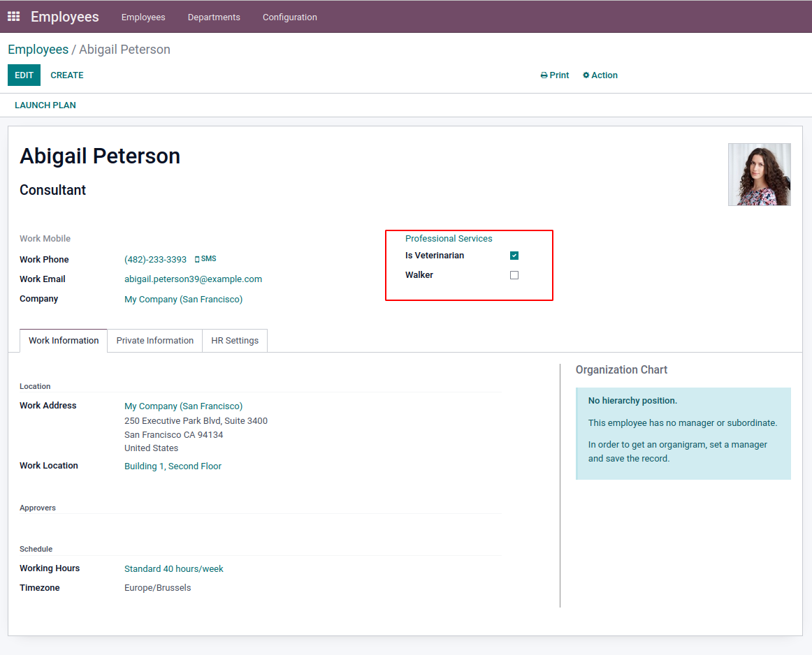Open the Action gear menu
The image size is (812, 655).
pos(600,75)
